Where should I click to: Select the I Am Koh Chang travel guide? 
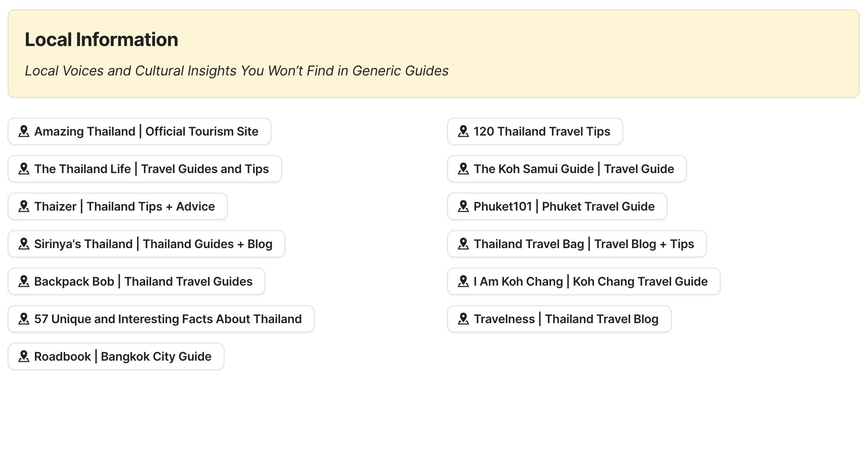click(x=583, y=281)
